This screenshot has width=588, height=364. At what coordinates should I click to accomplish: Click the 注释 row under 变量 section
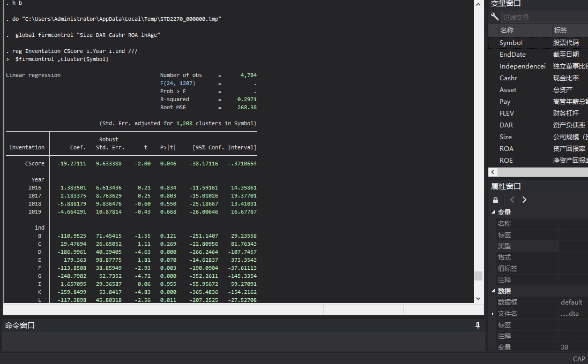pos(542,280)
